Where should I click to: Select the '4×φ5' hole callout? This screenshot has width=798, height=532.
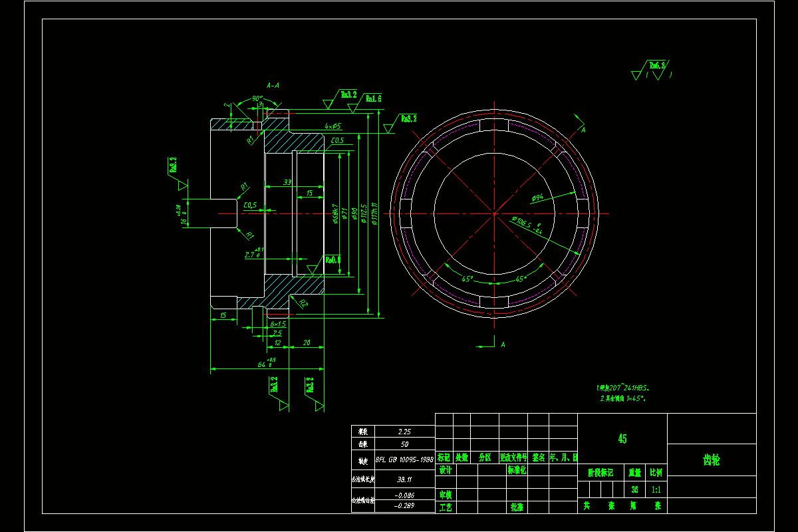pyautogui.click(x=332, y=126)
